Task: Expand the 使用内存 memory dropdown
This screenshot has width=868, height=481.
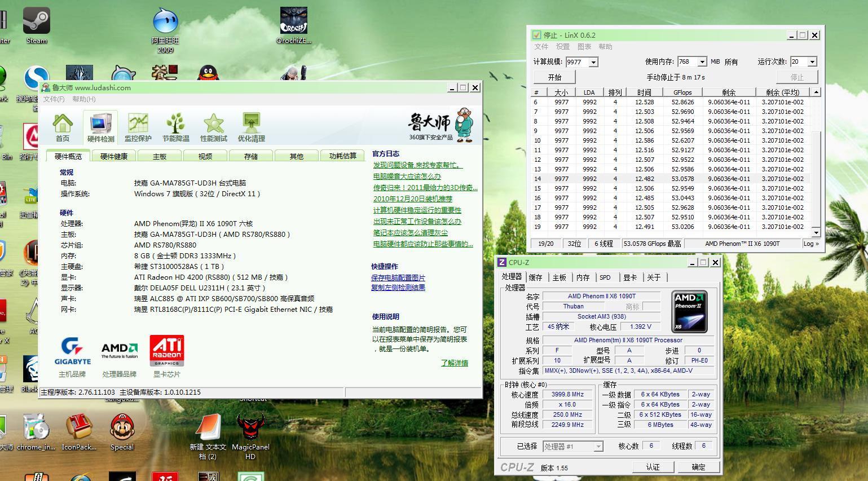Action: click(702, 62)
